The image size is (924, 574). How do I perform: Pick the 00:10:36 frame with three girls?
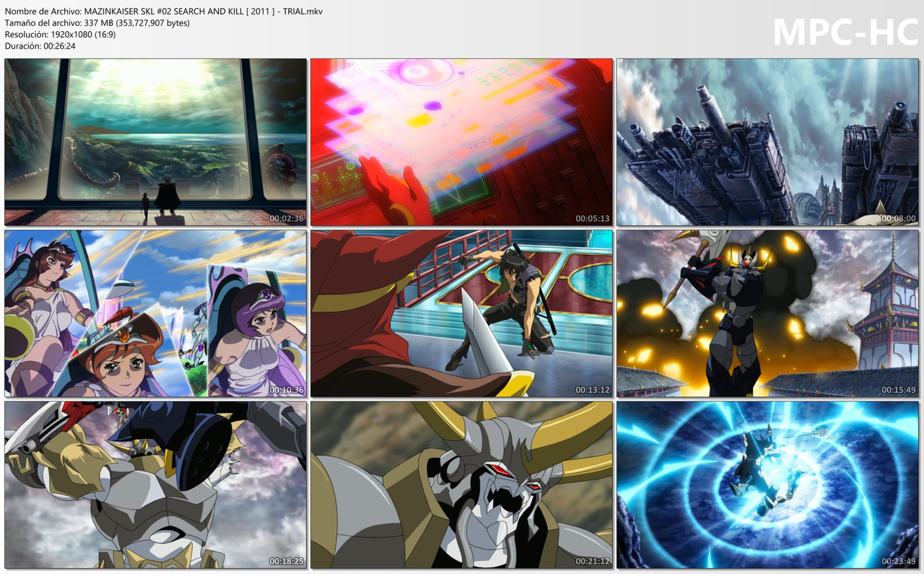pos(156,313)
